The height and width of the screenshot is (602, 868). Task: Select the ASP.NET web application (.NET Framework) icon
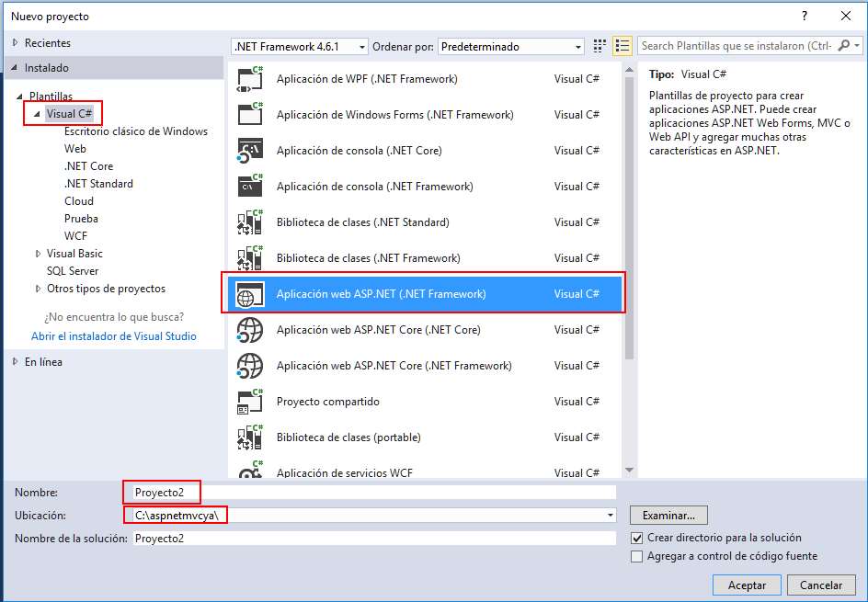pos(250,294)
